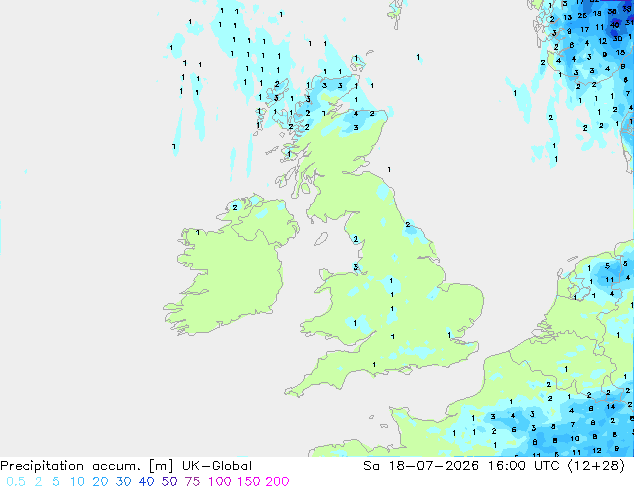The width and height of the screenshot is (634, 490).
Task: Click the date "18-07-2026"
Action: pyautogui.click(x=433, y=466)
